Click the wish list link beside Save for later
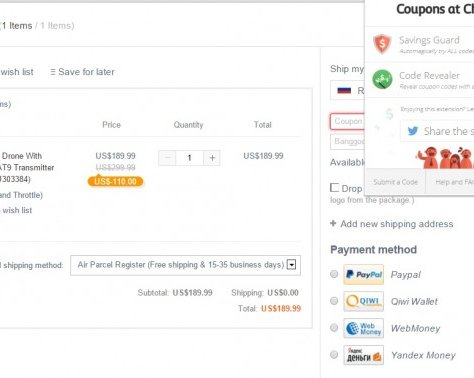This screenshot has width=474, height=378. (17, 72)
